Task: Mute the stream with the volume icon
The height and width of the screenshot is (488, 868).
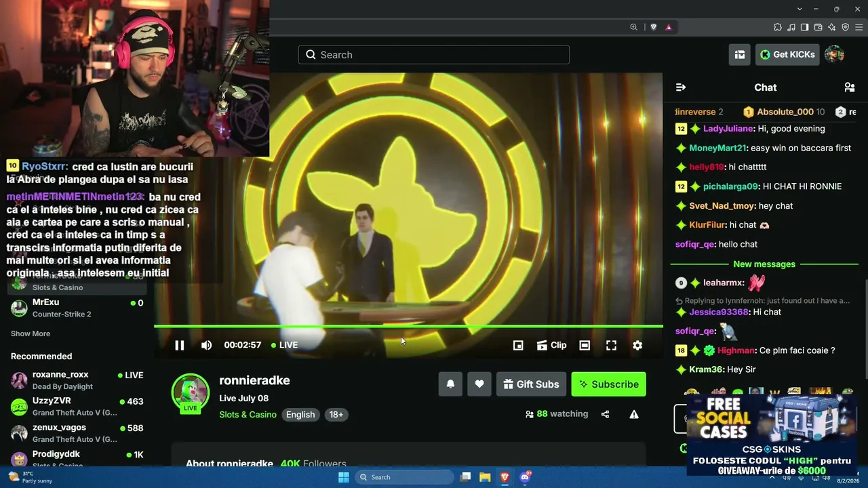Action: pyautogui.click(x=207, y=345)
